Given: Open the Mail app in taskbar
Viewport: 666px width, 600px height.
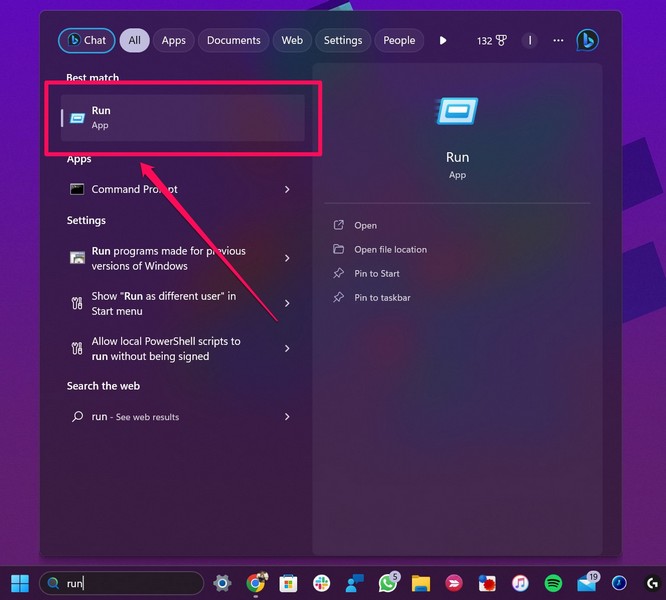Looking at the screenshot, I should [x=586, y=583].
